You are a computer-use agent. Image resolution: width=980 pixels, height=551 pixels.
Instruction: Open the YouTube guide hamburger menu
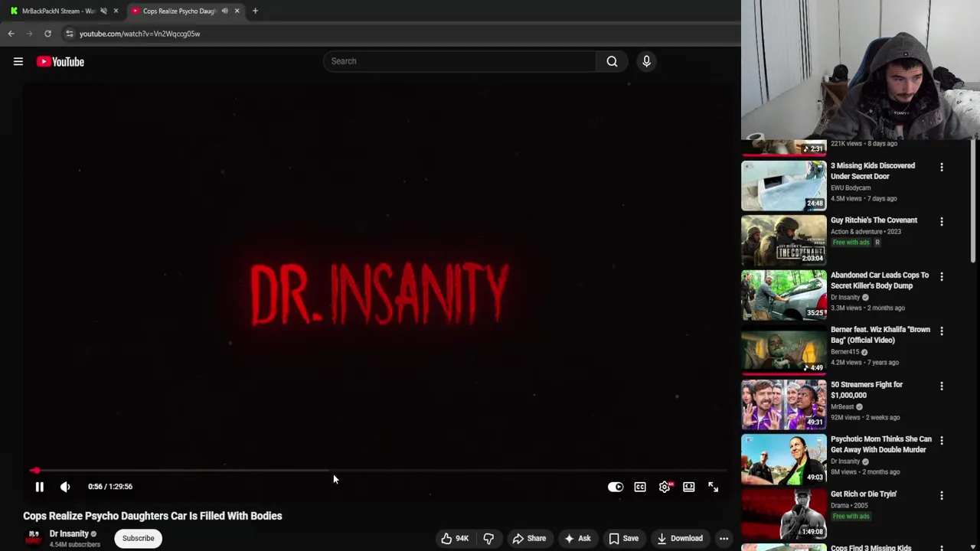click(18, 62)
